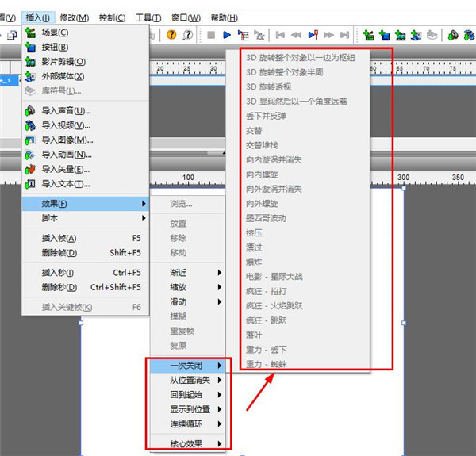Click the rewind-to-start toolbar button
The width and height of the screenshot is (476, 456).
(x=280, y=35)
